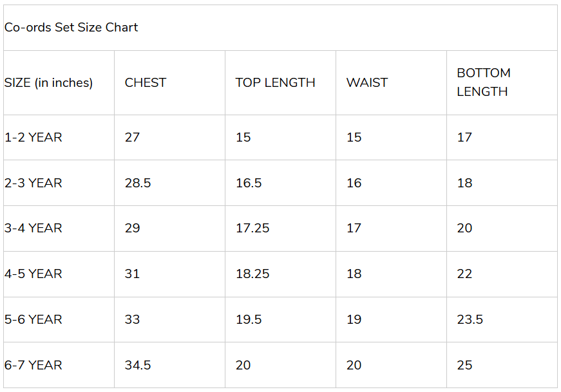This screenshot has width=561, height=392.
Task: Click the BOTTOM LENGTH column header
Action: 484,82
